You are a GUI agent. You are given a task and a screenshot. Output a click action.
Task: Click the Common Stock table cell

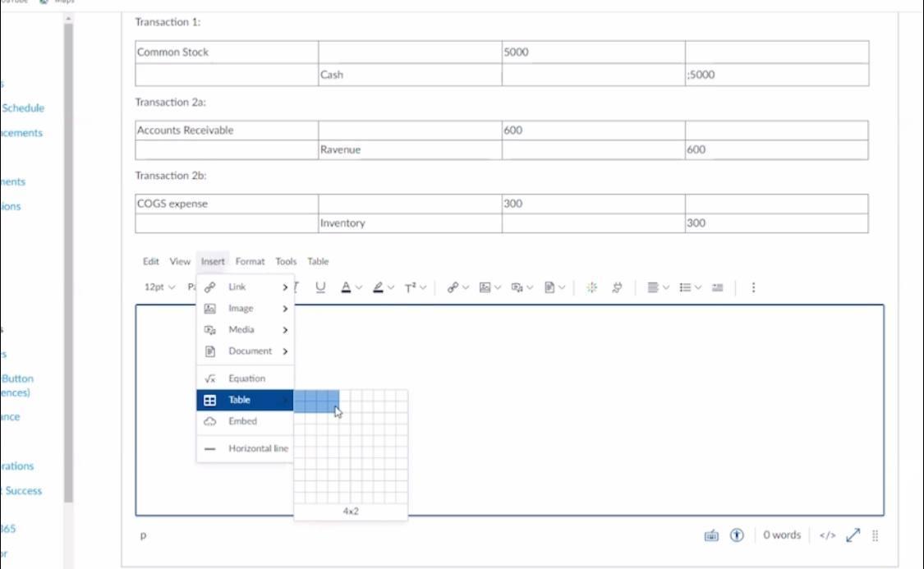[x=227, y=52]
